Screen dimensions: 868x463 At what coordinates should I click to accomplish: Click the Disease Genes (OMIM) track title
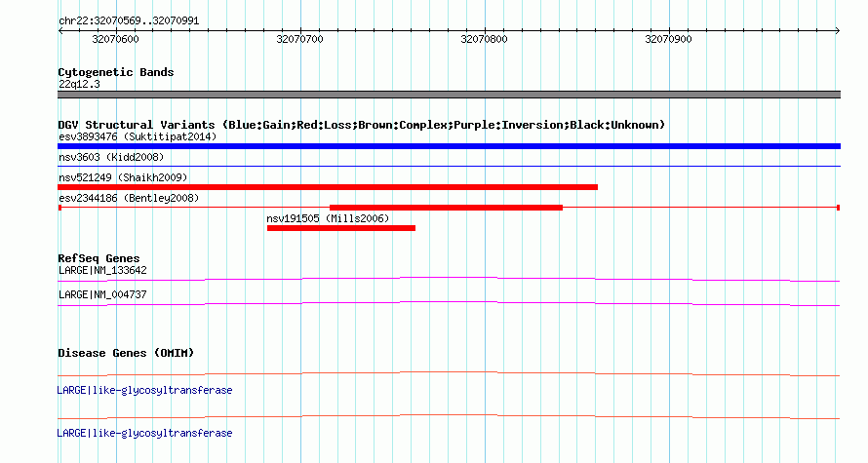click(126, 353)
